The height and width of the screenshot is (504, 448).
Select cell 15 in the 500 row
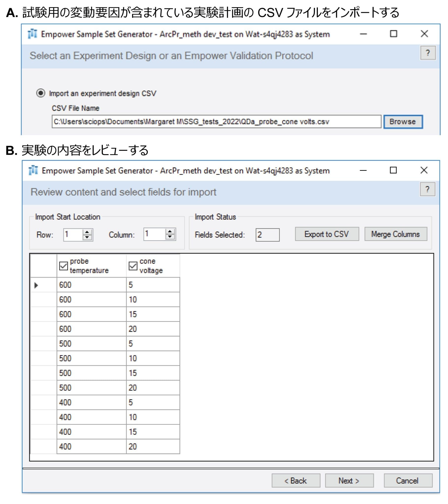[153, 373]
